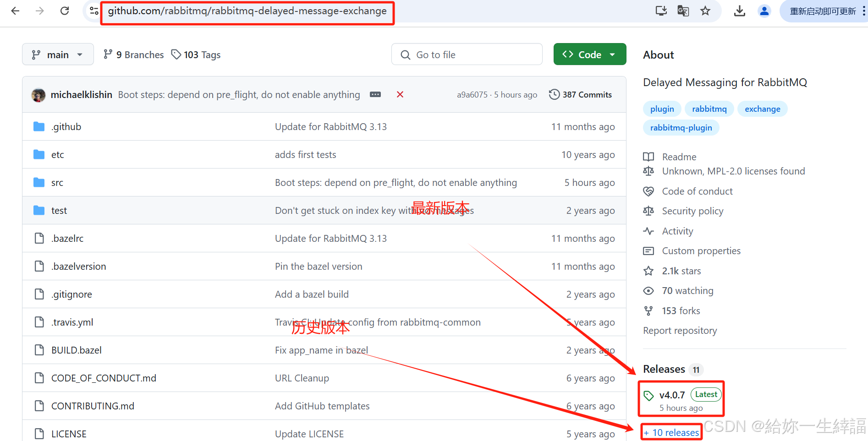The width and height of the screenshot is (868, 441).
Task: Open 'Add a bazel build' commit message
Action: coord(312,294)
